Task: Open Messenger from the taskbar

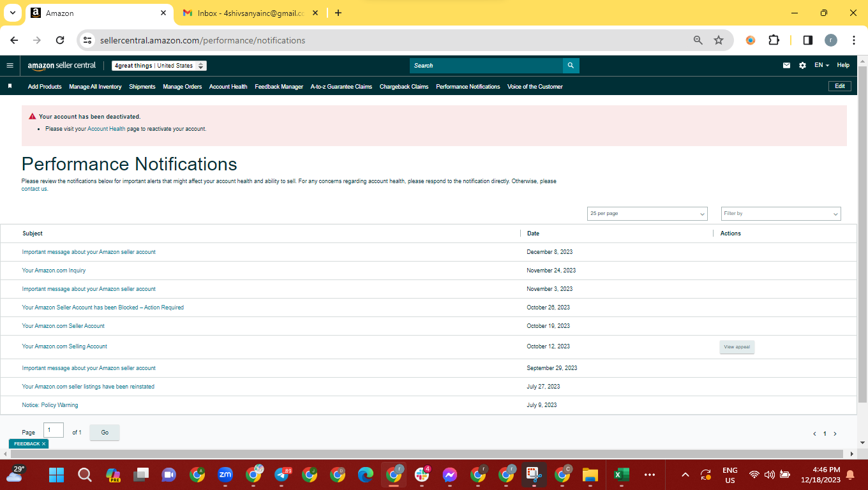Action: [450, 475]
